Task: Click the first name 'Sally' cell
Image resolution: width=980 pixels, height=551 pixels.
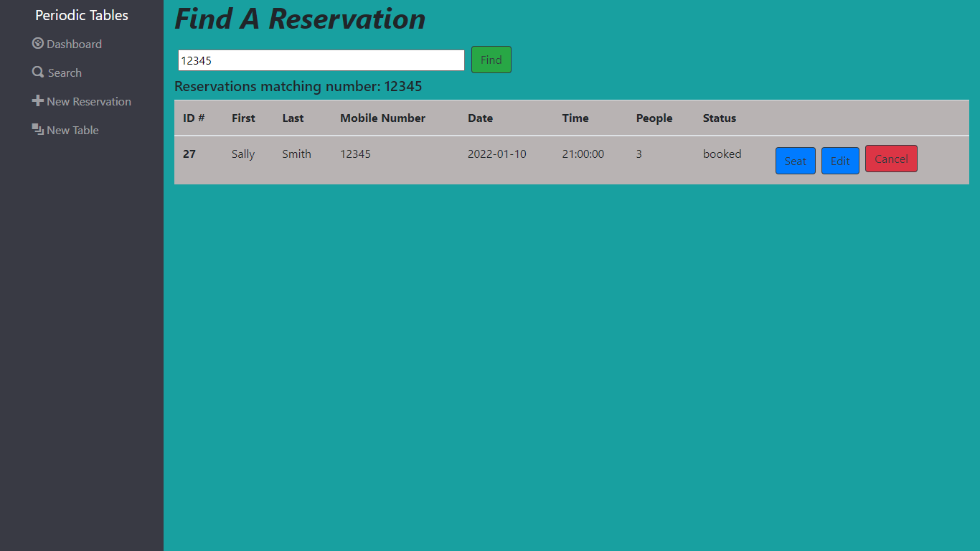Action: [243, 154]
